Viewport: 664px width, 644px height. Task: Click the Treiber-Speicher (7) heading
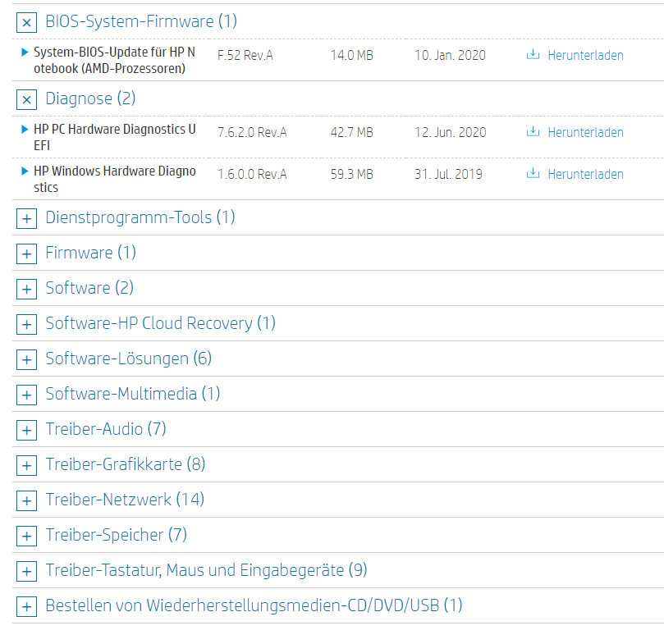click(116, 535)
